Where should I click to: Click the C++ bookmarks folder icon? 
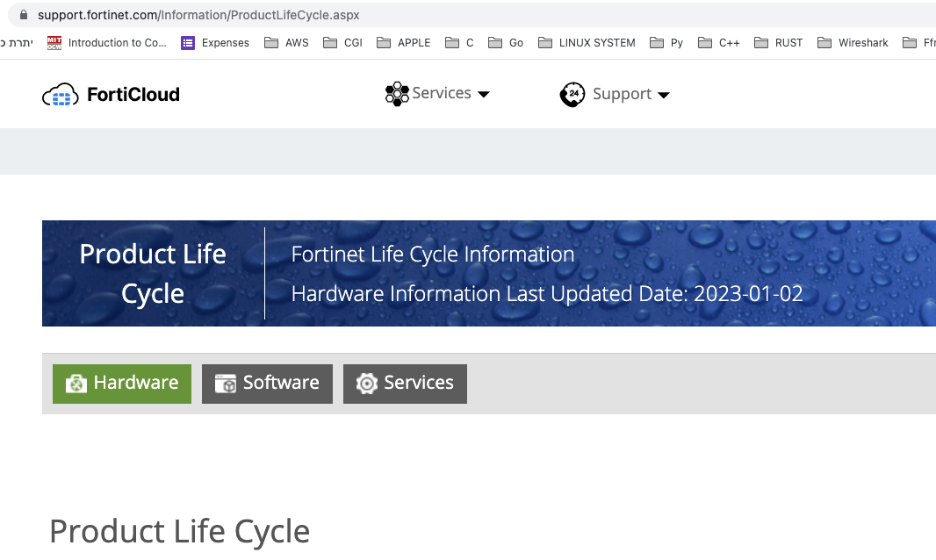tap(705, 43)
